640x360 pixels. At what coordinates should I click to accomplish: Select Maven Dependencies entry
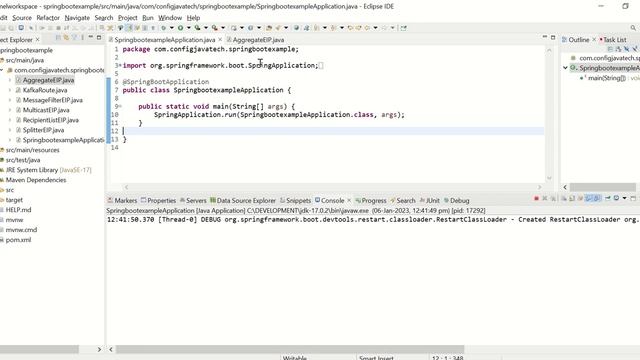36,180
